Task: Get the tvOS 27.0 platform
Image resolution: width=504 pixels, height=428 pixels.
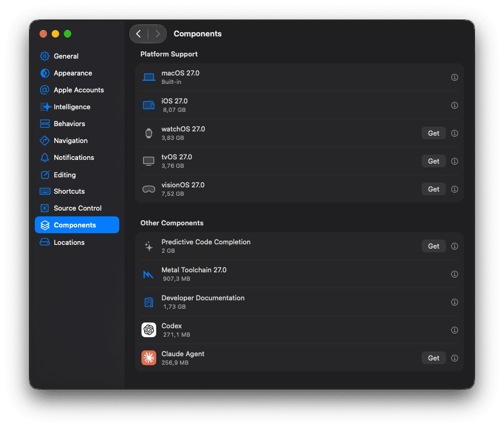Action: (434, 161)
